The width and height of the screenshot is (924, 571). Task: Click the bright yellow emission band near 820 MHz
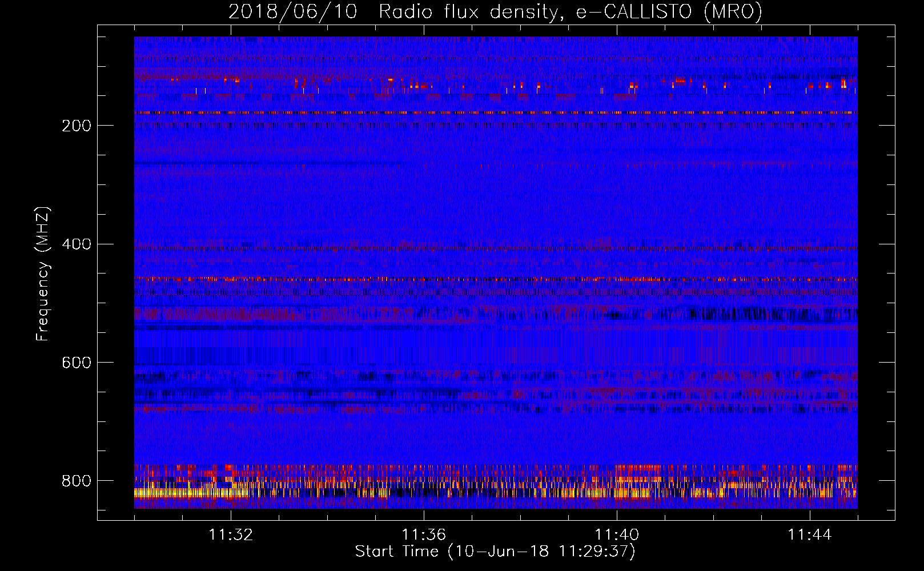[496, 492]
